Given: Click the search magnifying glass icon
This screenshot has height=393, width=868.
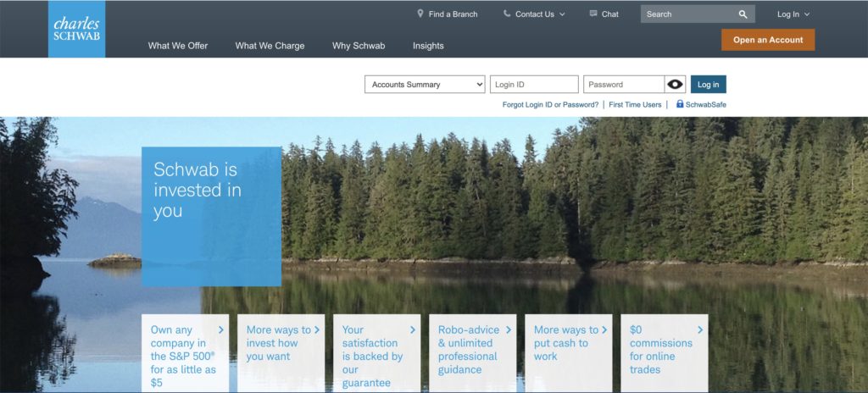Looking at the screenshot, I should pos(743,14).
